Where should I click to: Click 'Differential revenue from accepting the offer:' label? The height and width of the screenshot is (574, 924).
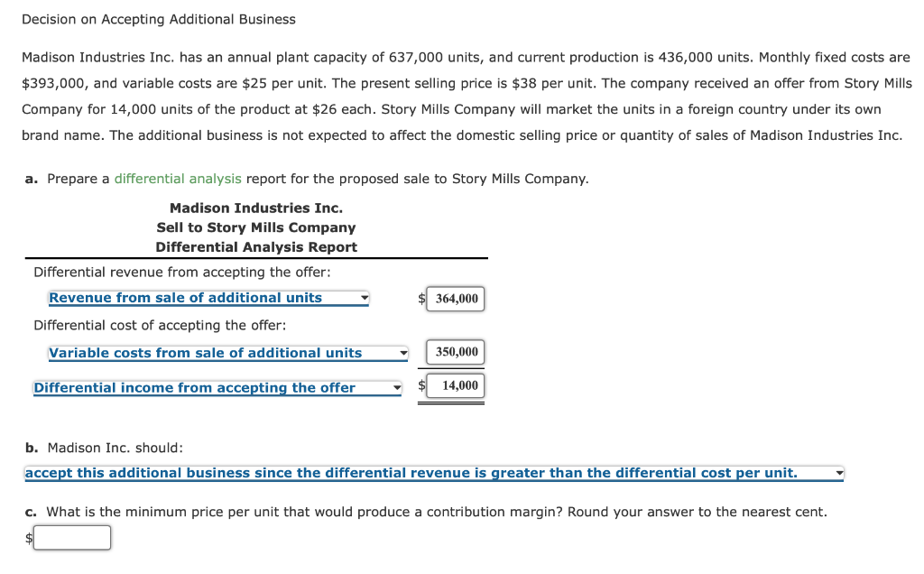click(181, 273)
